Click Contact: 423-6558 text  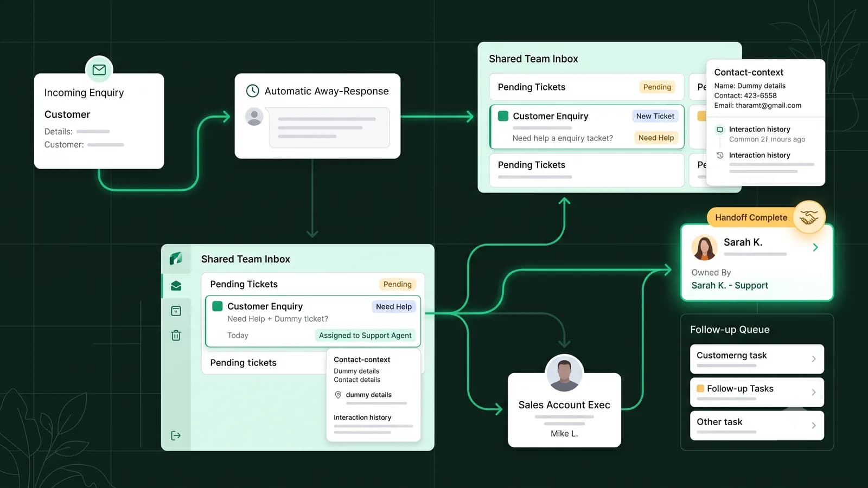(x=745, y=95)
